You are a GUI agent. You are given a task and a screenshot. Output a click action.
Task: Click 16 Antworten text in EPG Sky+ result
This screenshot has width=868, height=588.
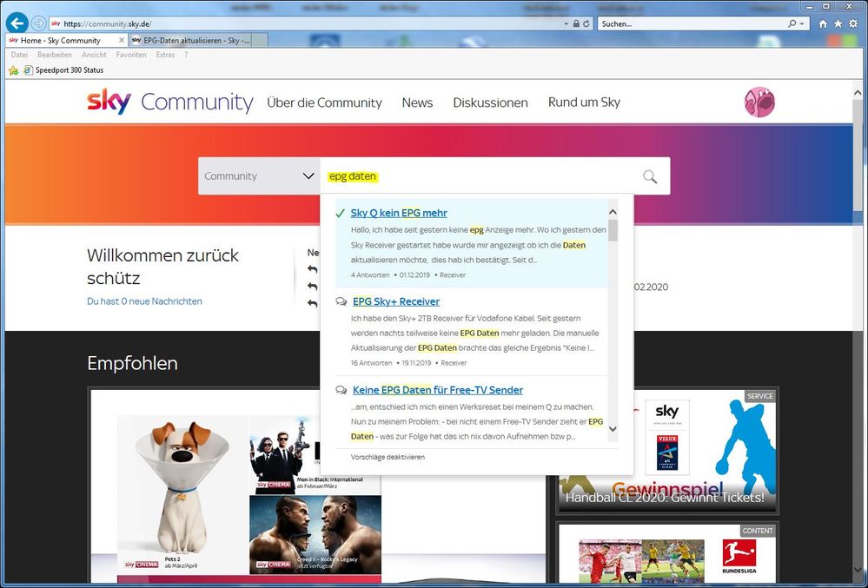tap(372, 363)
